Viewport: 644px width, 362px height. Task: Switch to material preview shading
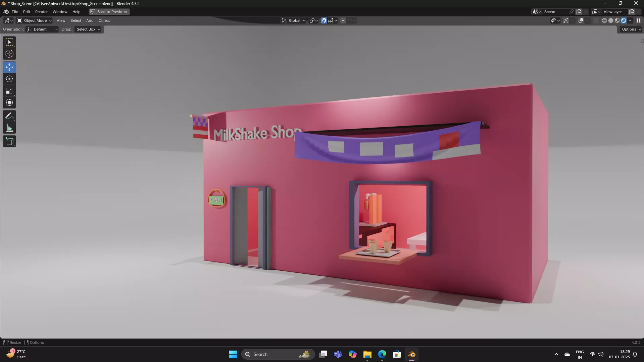617,20
